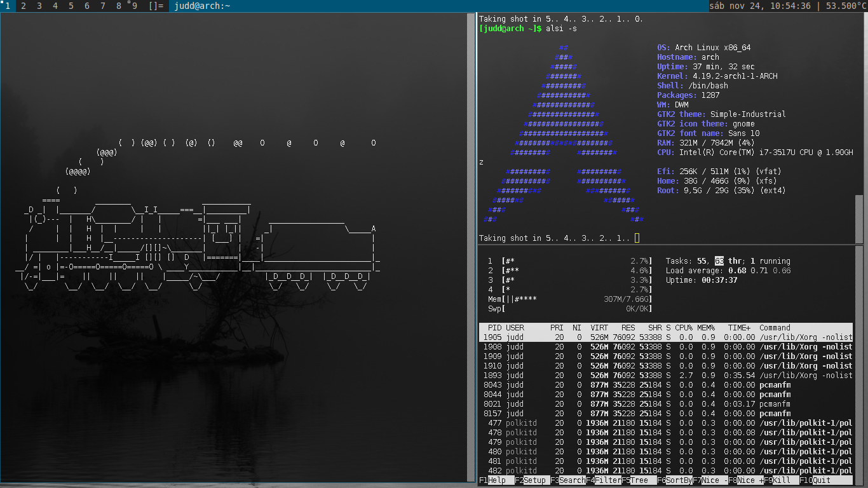The width and height of the screenshot is (868, 488).
Task: Quit htop using F10Quit
Action: point(815,480)
